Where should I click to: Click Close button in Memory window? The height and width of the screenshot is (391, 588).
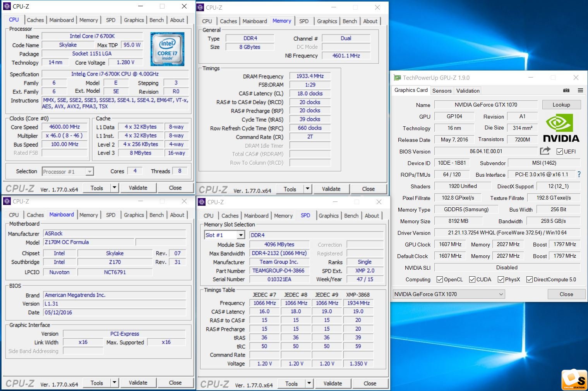click(369, 189)
